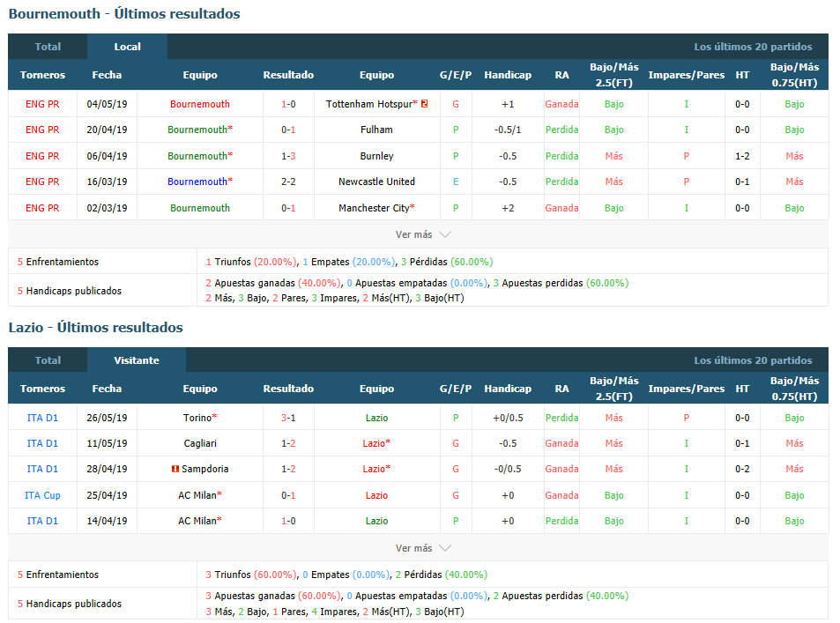Viewport: 840px width, 623px height.
Task: Click Bournemouth Los últimos 20 partidos label
Action: 753,47
